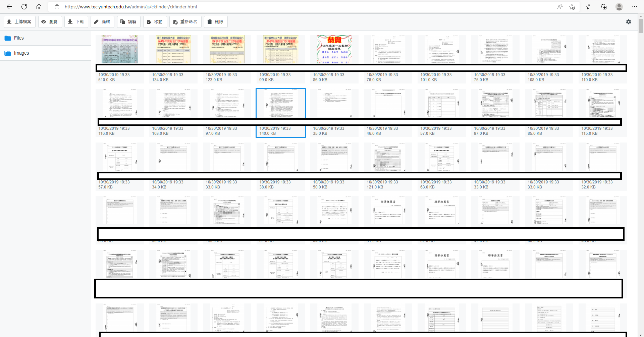Select the Files folder in sidebar
The image size is (644, 337).
45,38
